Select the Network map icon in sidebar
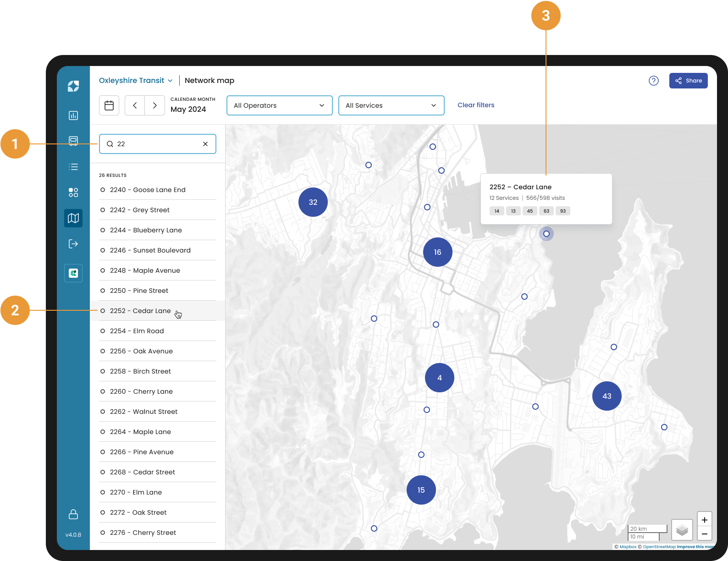 73,218
